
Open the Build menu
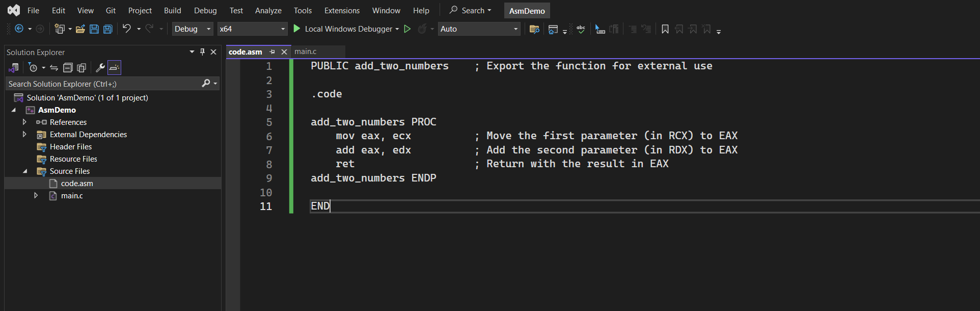pos(173,10)
